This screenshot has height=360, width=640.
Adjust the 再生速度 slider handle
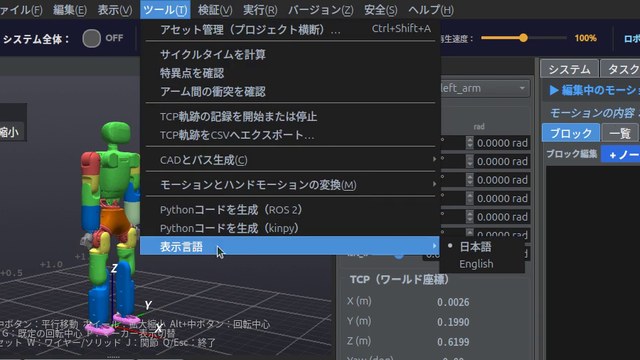click(x=523, y=38)
